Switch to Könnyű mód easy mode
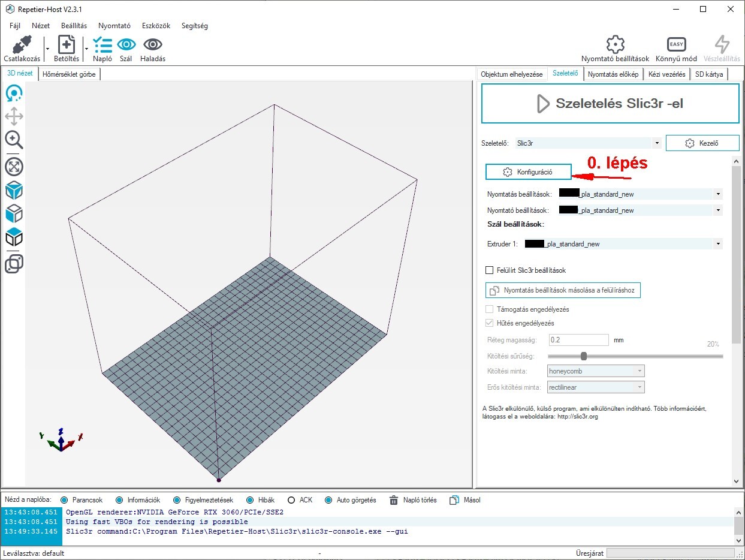 coord(676,44)
